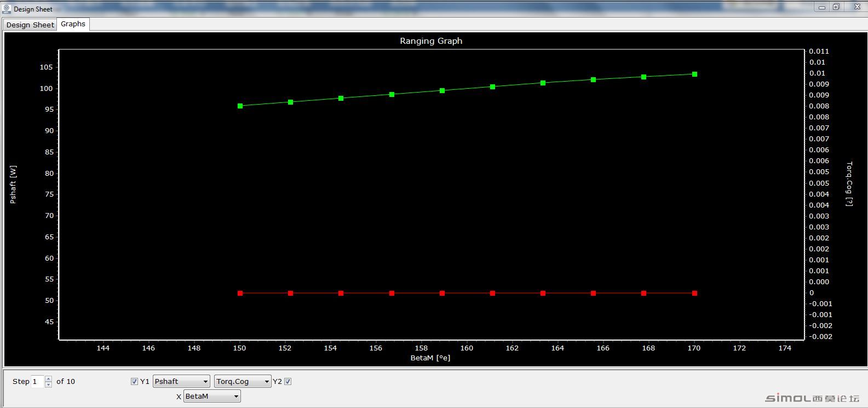Click the 'of 10' step count text
This screenshot has width=868, height=408.
(66, 381)
